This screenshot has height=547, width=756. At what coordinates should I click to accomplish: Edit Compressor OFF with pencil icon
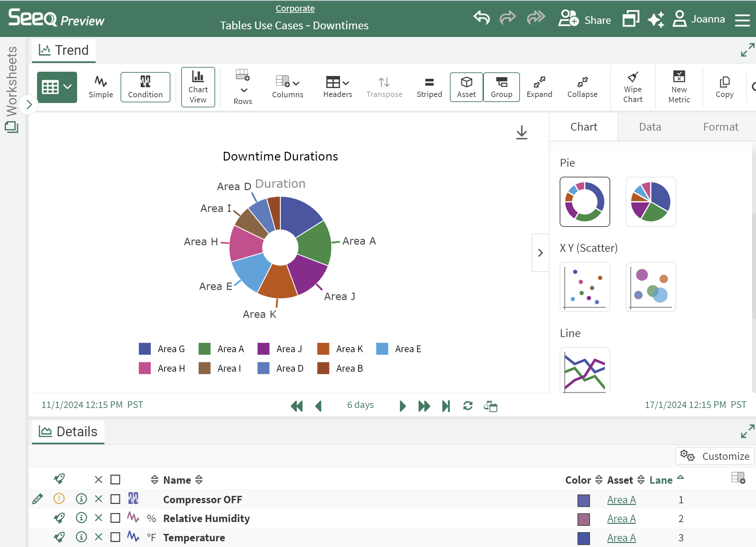point(38,499)
